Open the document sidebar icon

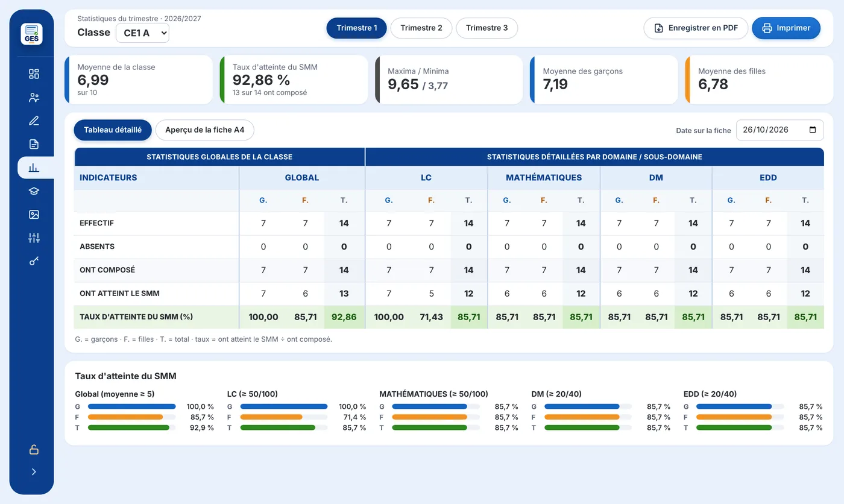pos(34,144)
